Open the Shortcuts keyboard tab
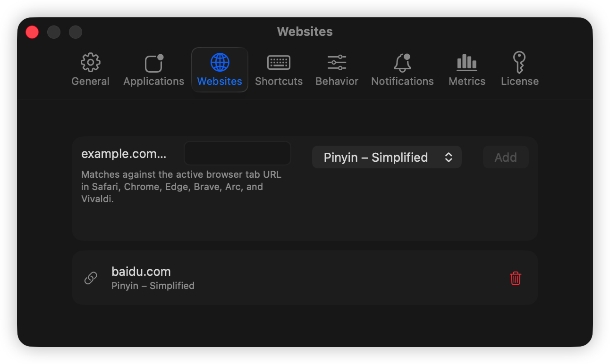 pyautogui.click(x=279, y=70)
